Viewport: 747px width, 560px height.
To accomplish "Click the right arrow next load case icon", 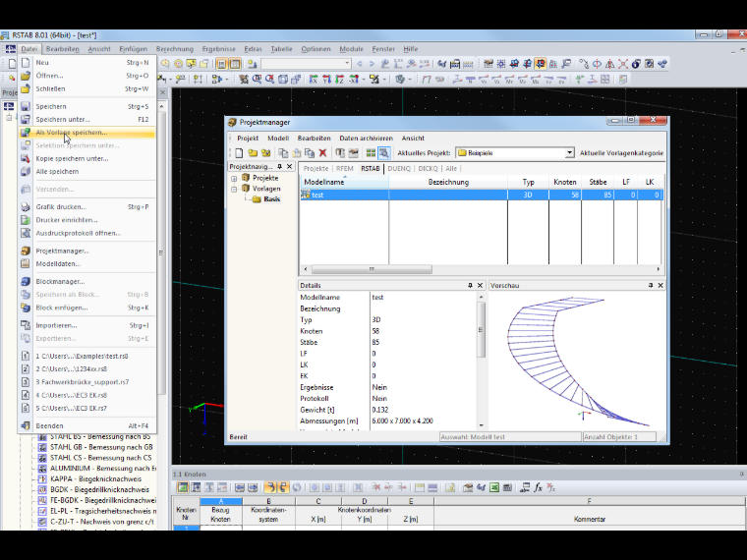I will pyautogui.click(x=372, y=64).
